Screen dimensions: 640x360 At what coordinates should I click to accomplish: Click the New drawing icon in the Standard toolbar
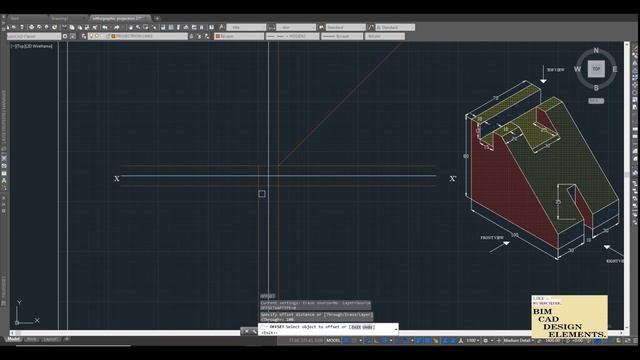8,27
